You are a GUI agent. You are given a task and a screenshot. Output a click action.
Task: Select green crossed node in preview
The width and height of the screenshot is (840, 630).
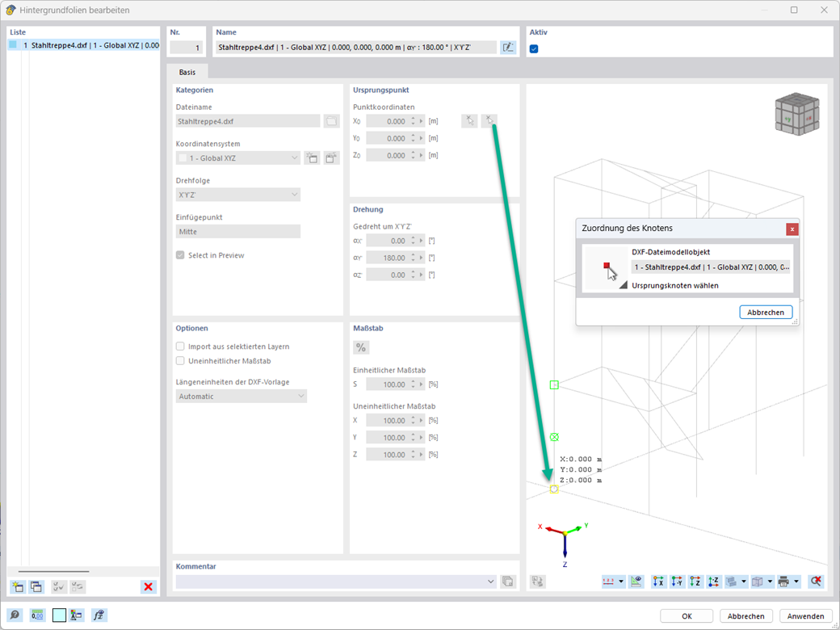[x=554, y=437]
